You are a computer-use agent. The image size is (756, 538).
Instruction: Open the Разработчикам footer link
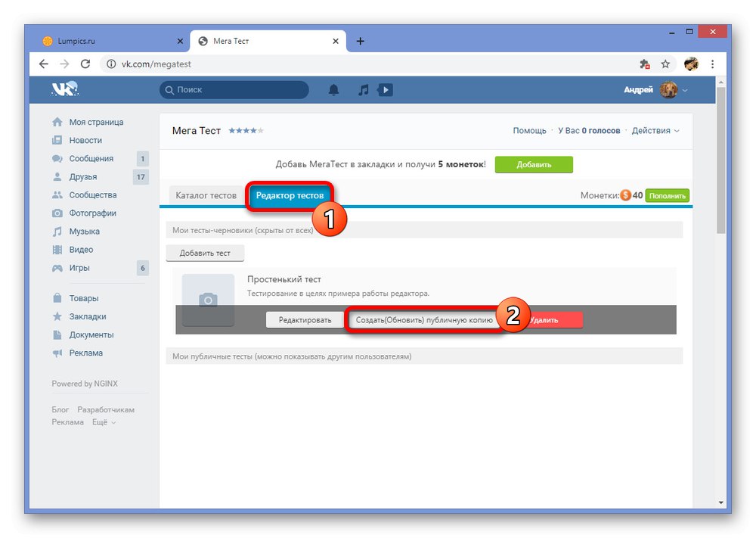click(x=106, y=409)
